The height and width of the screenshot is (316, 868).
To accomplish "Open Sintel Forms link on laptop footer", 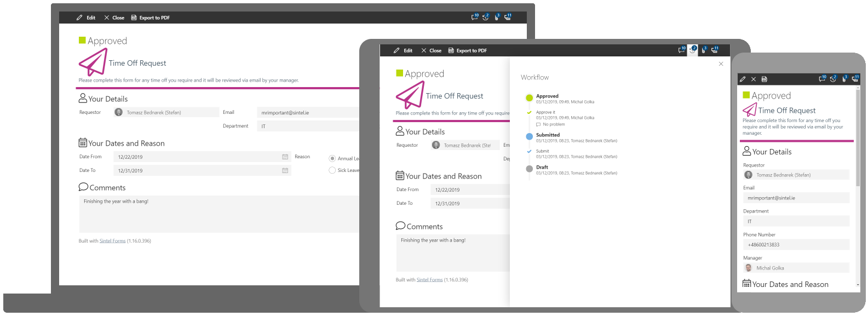I will 112,241.
